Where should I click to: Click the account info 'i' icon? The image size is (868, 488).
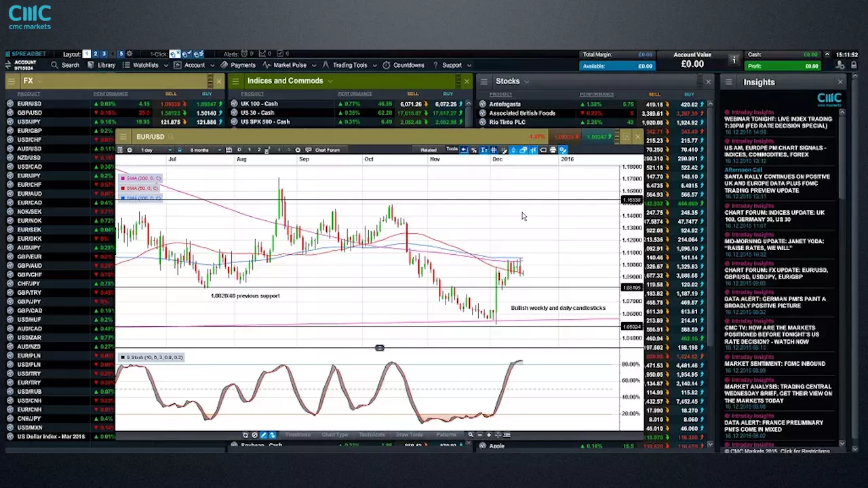(734, 60)
